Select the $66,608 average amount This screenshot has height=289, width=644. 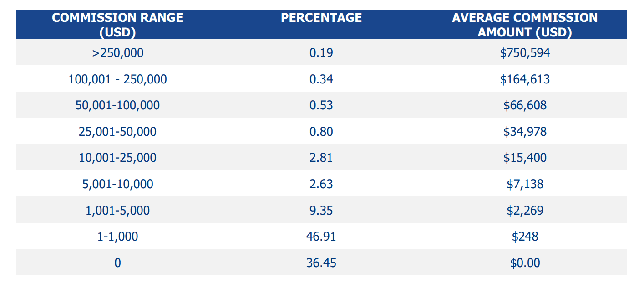pos(525,105)
